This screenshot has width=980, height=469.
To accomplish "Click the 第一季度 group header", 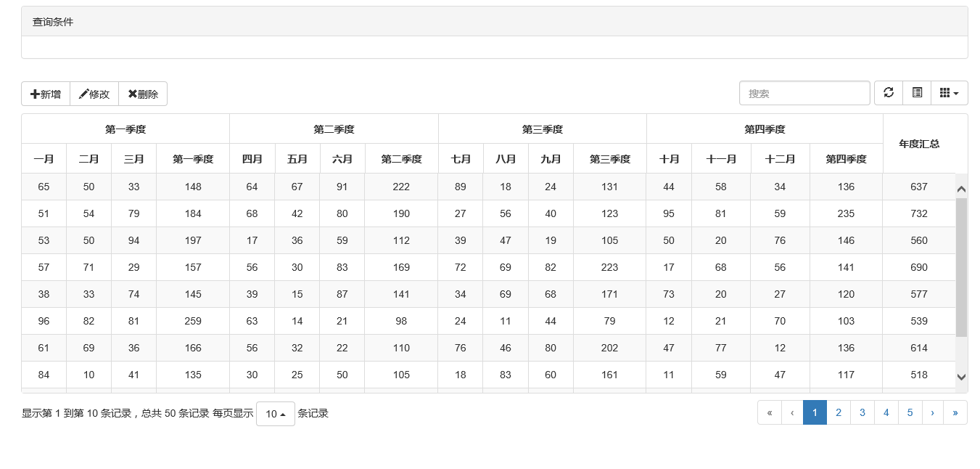I will click(125, 129).
